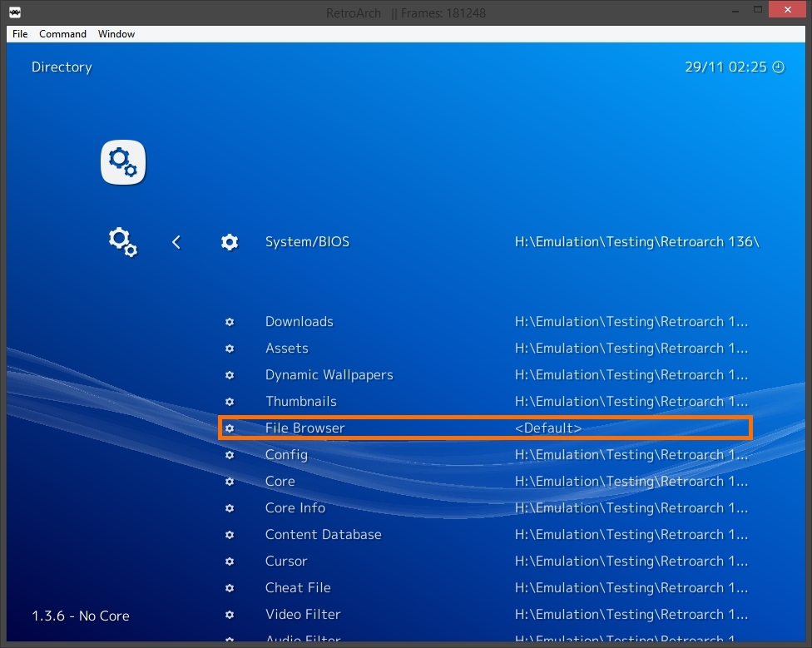Click the gear icon beside Thumbnails
812x648 pixels.
point(230,402)
